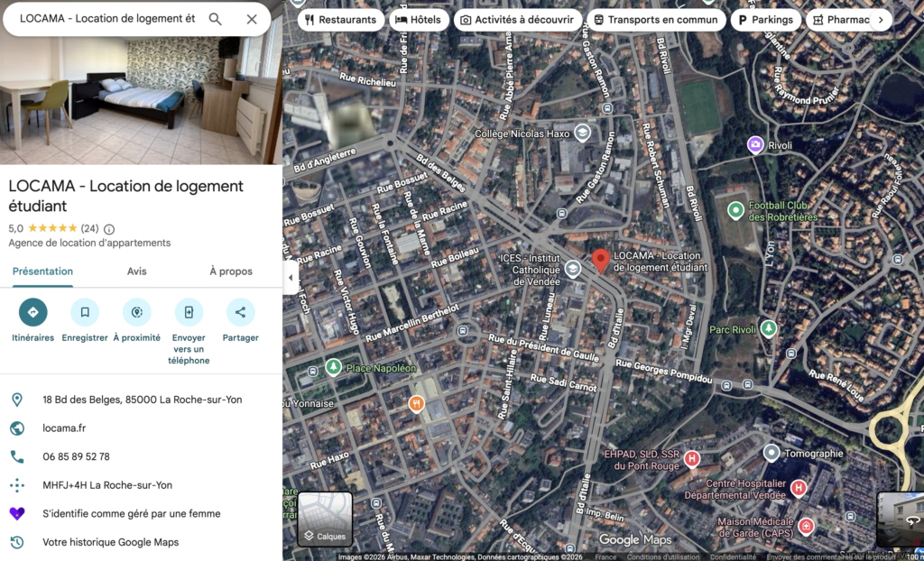Open the bedroom photo of LOCAMA
Image resolution: width=924 pixels, height=561 pixels.
(x=141, y=100)
